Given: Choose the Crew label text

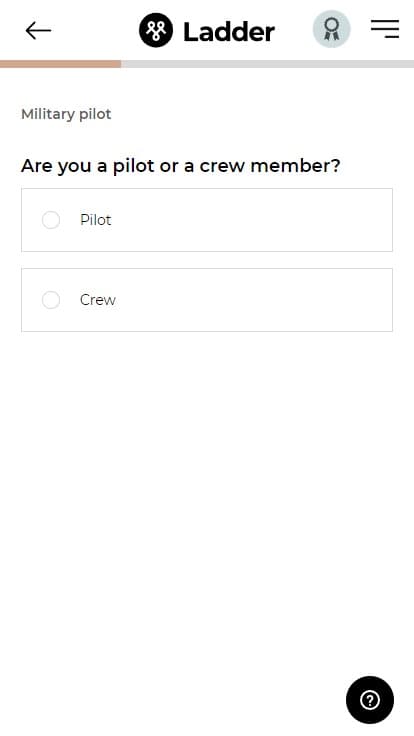Looking at the screenshot, I should coord(98,300).
